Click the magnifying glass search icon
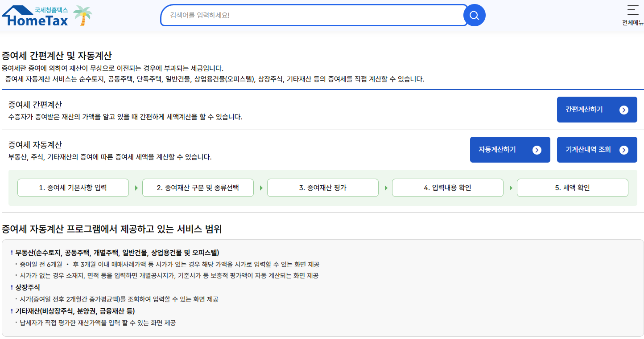This screenshot has width=644, height=339. tap(474, 16)
